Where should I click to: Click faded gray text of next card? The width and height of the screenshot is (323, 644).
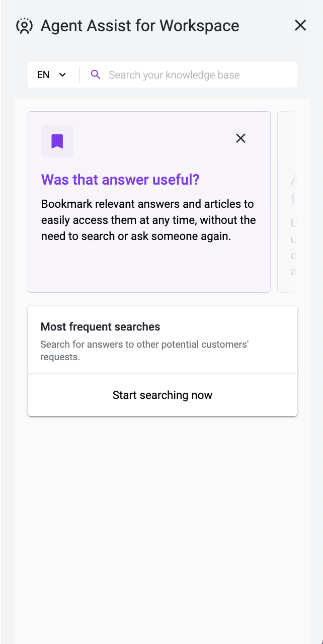click(293, 247)
